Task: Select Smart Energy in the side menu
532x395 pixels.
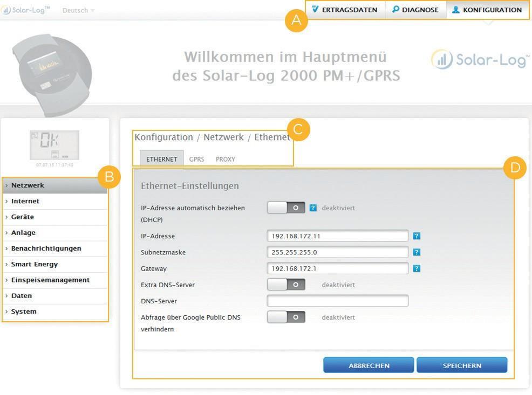Action: click(x=55, y=264)
